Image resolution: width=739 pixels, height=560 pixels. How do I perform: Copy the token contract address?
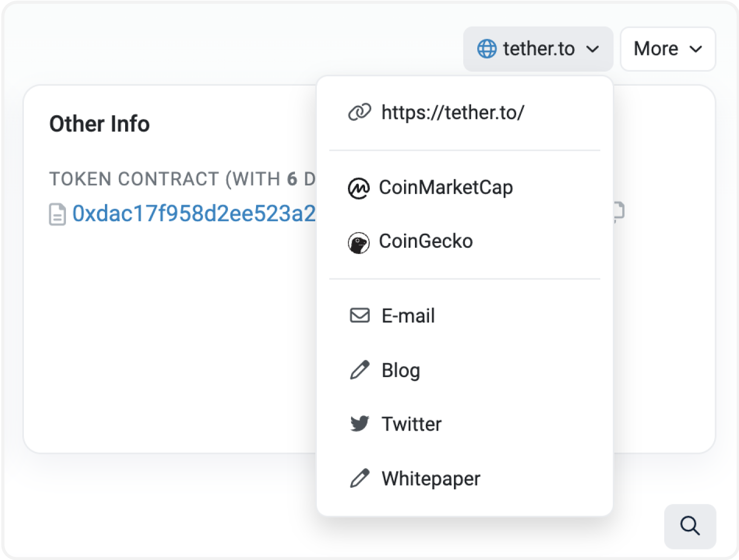619,211
